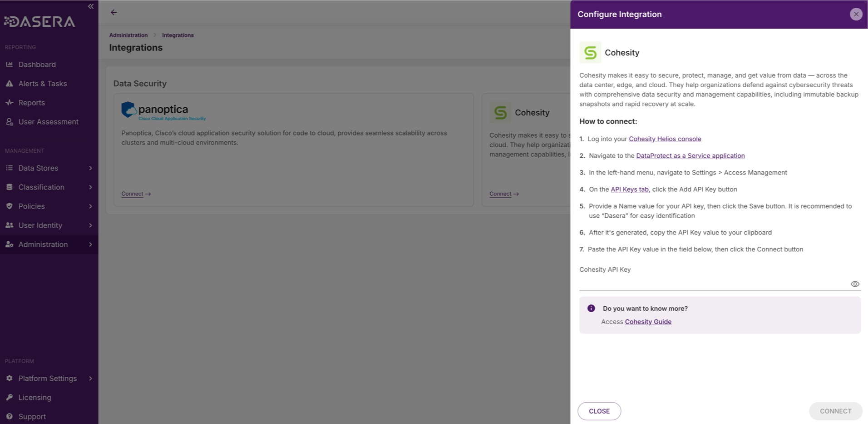868x424 pixels.
Task: Click the User Assessment person icon
Action: (x=10, y=121)
